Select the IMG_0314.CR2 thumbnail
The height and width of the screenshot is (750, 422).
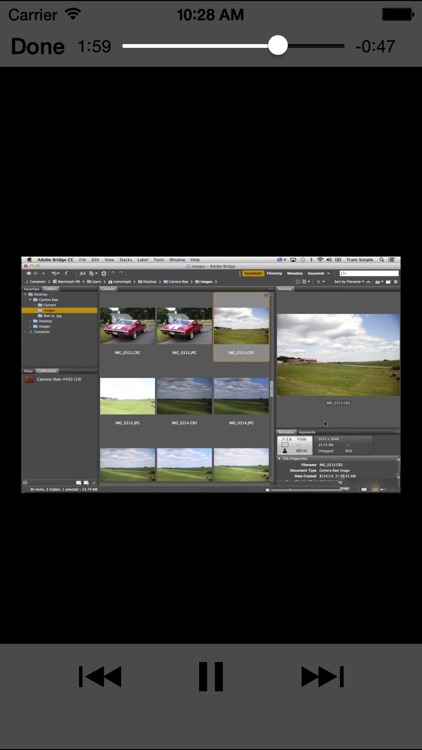(x=184, y=396)
